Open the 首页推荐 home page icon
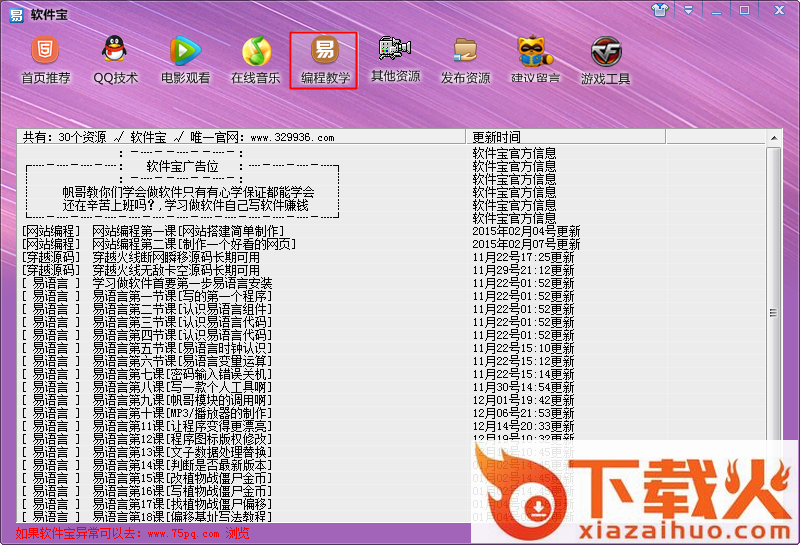This screenshot has height=545, width=800. pyautogui.click(x=46, y=59)
